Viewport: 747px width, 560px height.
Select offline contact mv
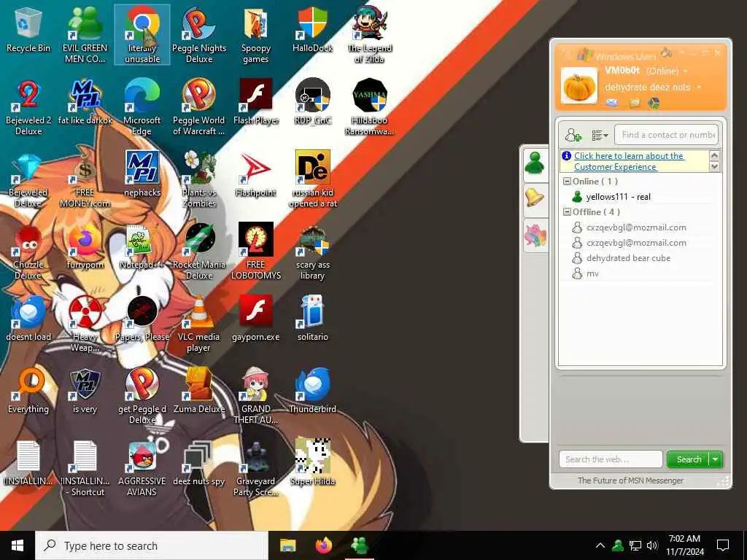[592, 273]
